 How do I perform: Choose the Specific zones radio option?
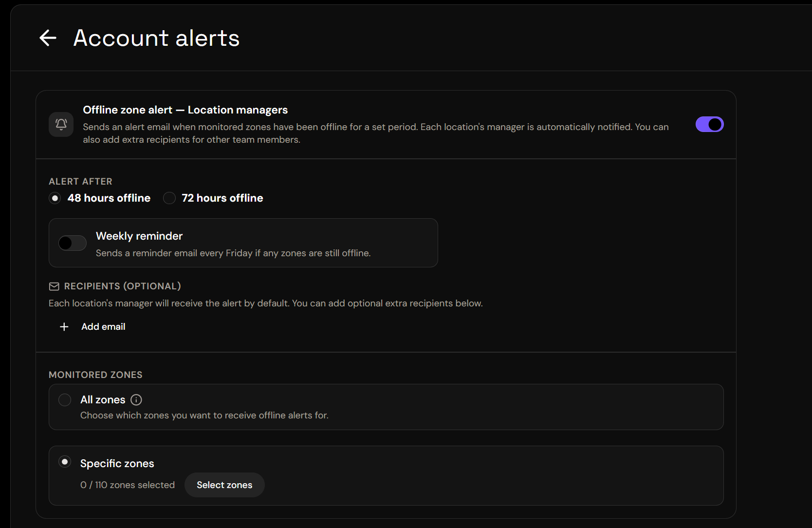tap(65, 462)
